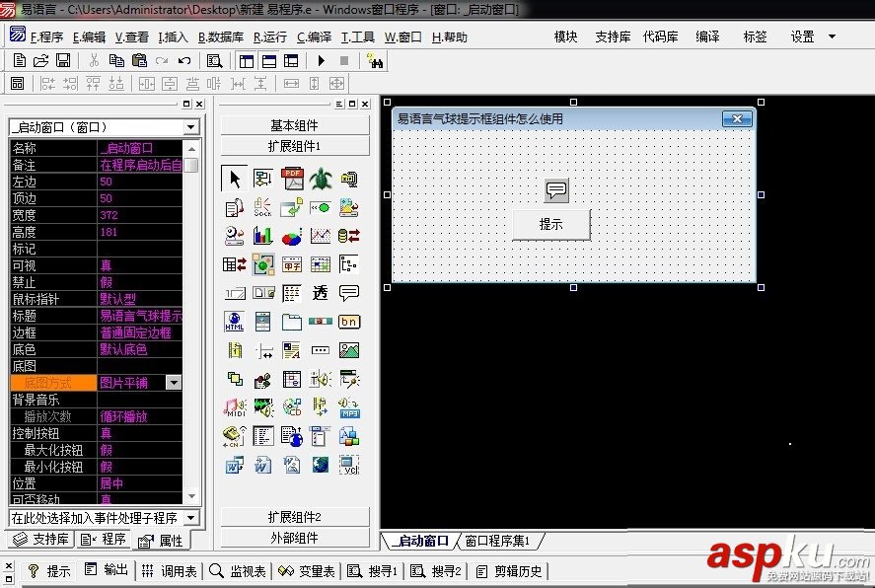Click the binoculars search icon in toolbar
The width and height of the screenshot is (875, 588).
(x=375, y=61)
